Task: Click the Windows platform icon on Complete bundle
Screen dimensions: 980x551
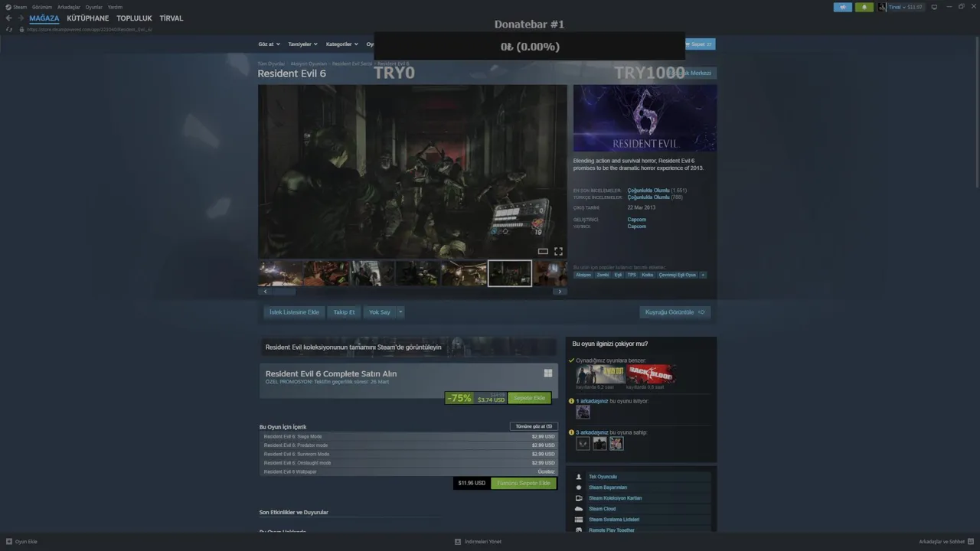Action: (548, 373)
